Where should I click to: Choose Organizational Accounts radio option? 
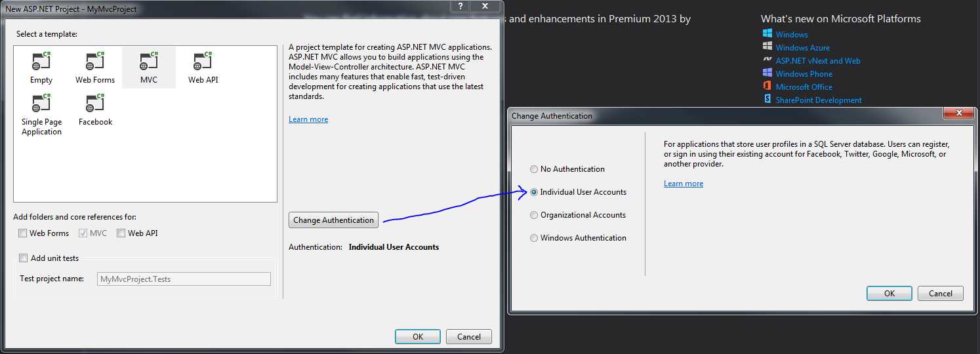(x=534, y=215)
